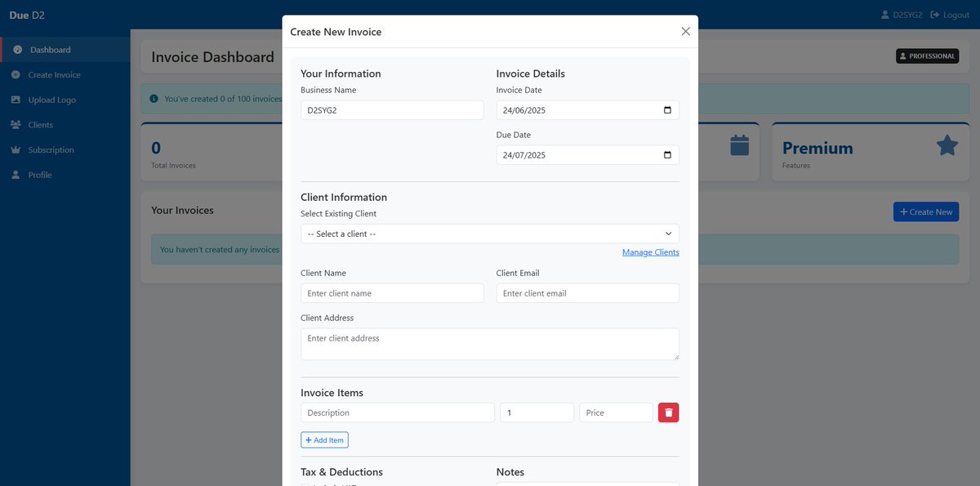The width and height of the screenshot is (980, 486).
Task: Focus the item quantity field showing 1
Action: (x=537, y=412)
